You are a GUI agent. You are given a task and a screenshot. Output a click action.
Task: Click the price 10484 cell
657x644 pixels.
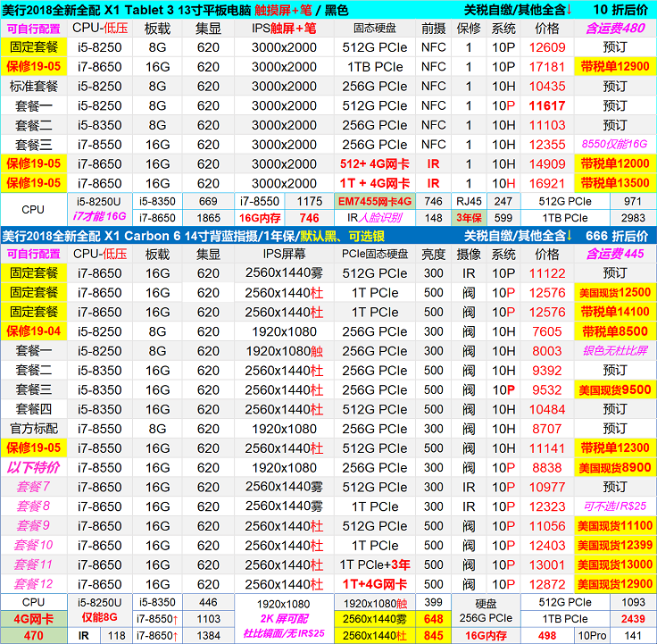[547, 409]
